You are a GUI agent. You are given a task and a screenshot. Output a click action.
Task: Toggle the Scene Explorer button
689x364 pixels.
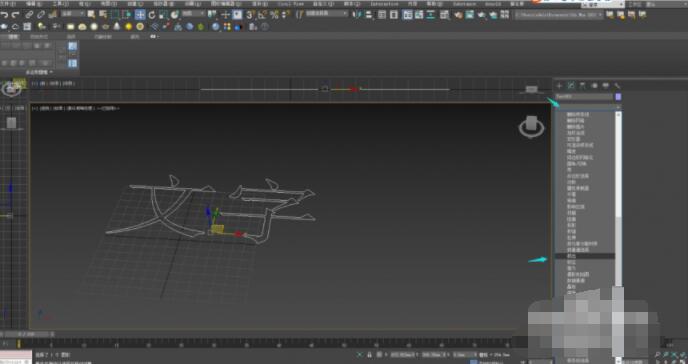pos(382,15)
